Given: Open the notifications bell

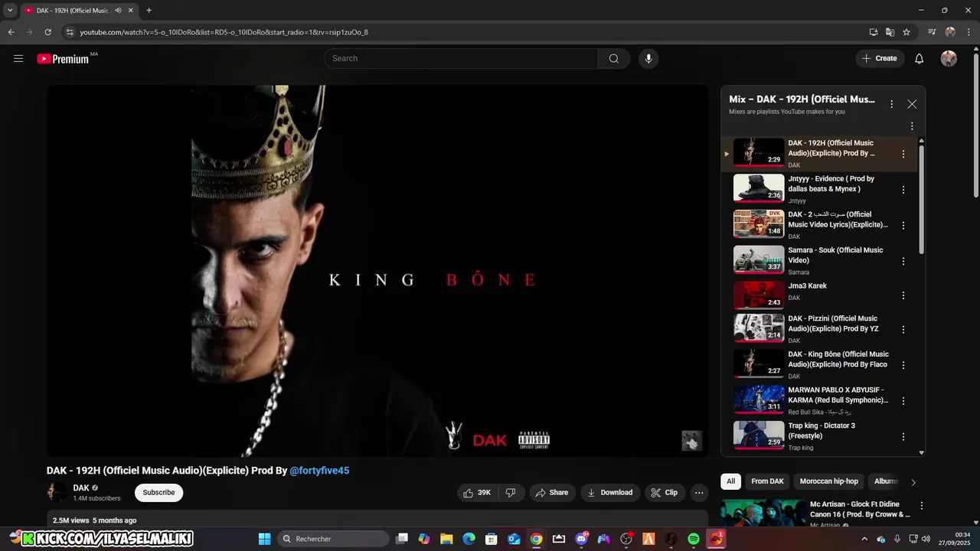Looking at the screenshot, I should [x=920, y=58].
